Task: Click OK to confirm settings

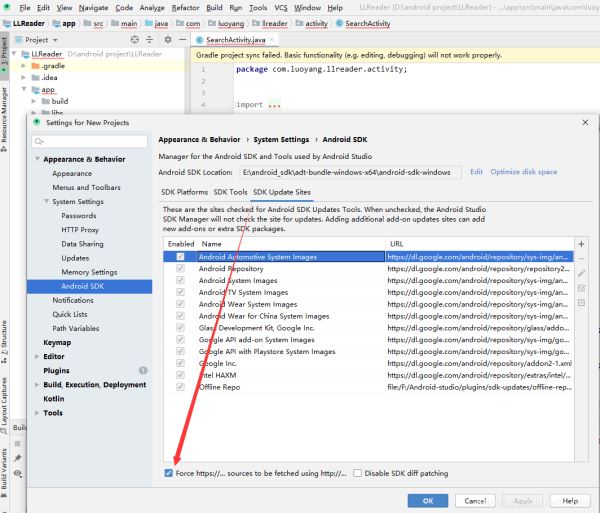Action: 428,501
